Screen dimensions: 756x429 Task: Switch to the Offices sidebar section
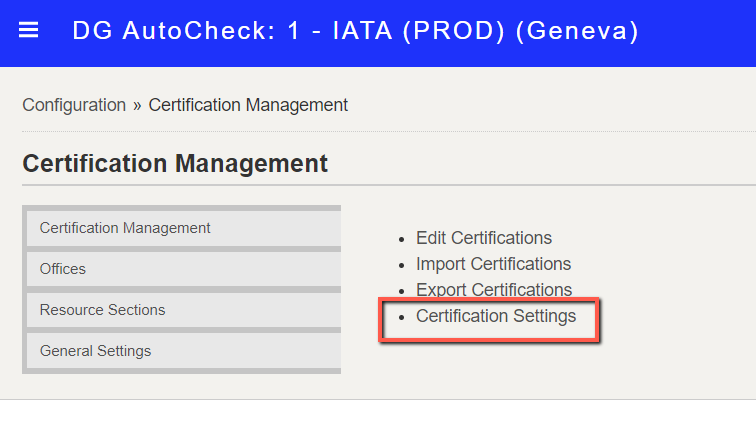(x=184, y=269)
